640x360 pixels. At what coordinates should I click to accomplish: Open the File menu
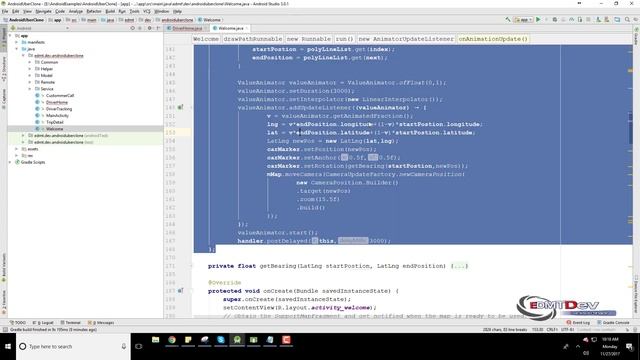(5, 11)
